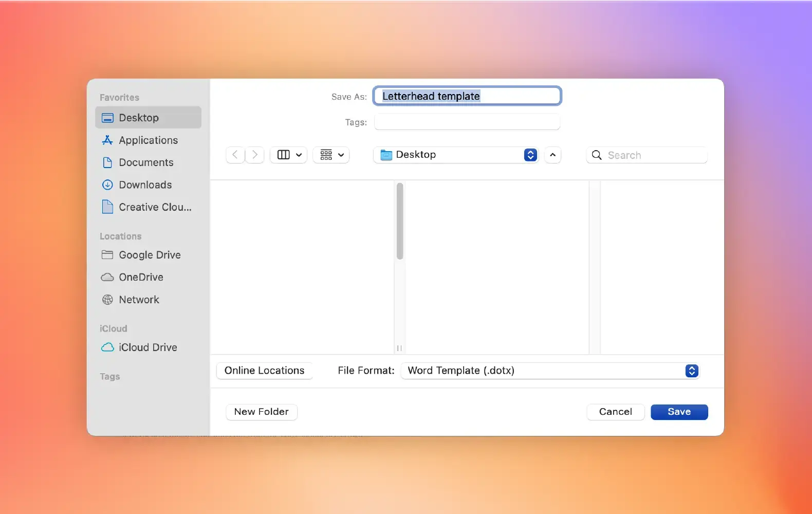Click the Locations section header
Viewport: 812px width, 514px height.
(120, 236)
